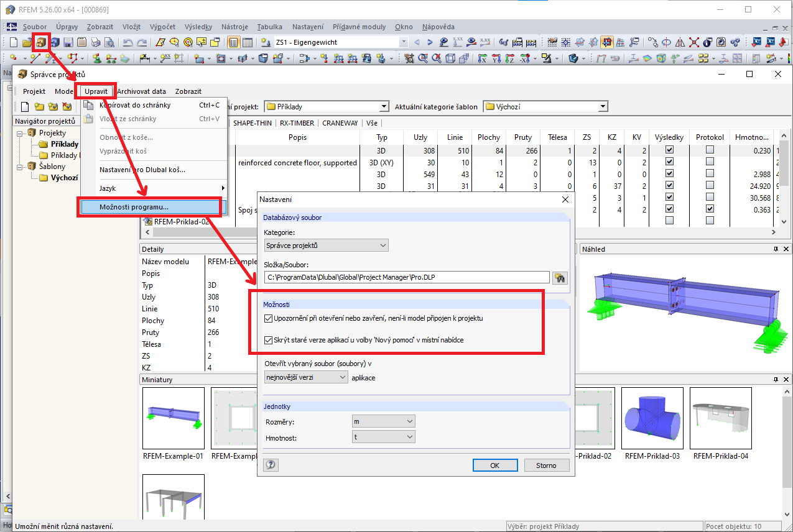Toggle Výsledky checkbox in row with 30.568
The image size is (793, 532).
[669, 198]
